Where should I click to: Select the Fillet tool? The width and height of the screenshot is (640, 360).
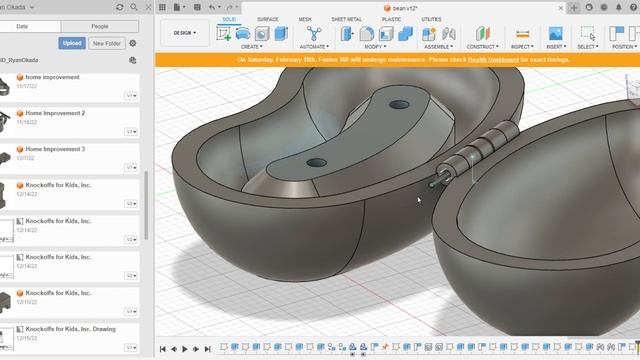coord(367,33)
